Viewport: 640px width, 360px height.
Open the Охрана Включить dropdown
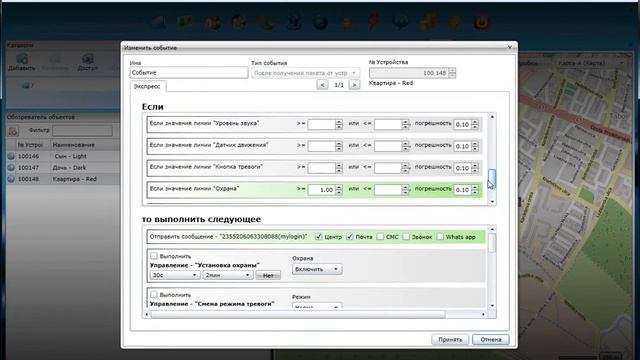point(317,269)
